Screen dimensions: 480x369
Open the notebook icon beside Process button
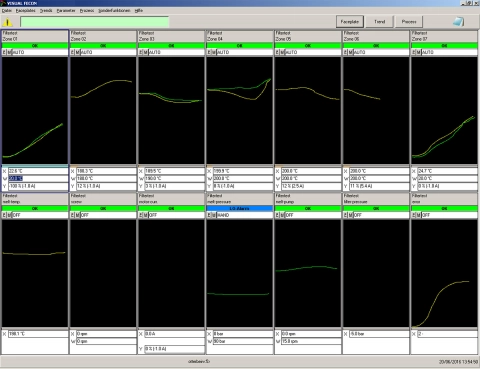458,22
